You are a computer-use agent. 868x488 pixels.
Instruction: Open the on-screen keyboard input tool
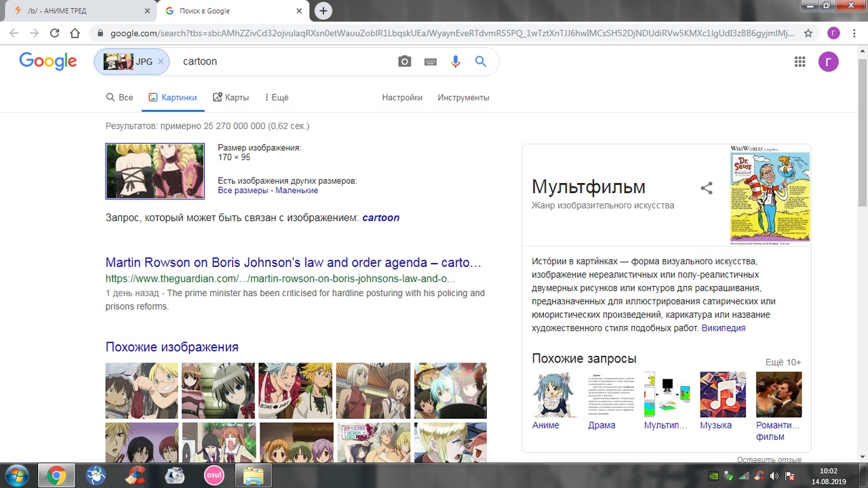pyautogui.click(x=430, y=62)
